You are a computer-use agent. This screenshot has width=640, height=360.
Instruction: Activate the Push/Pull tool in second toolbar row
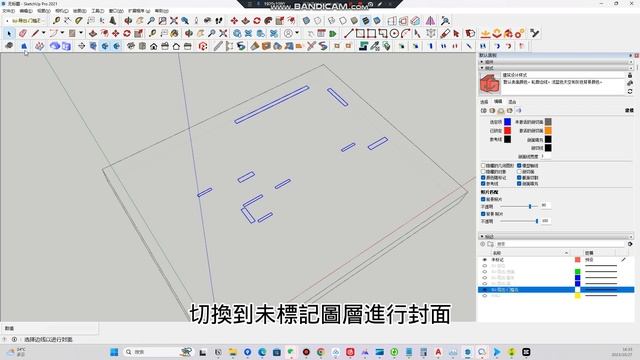(x=93, y=33)
